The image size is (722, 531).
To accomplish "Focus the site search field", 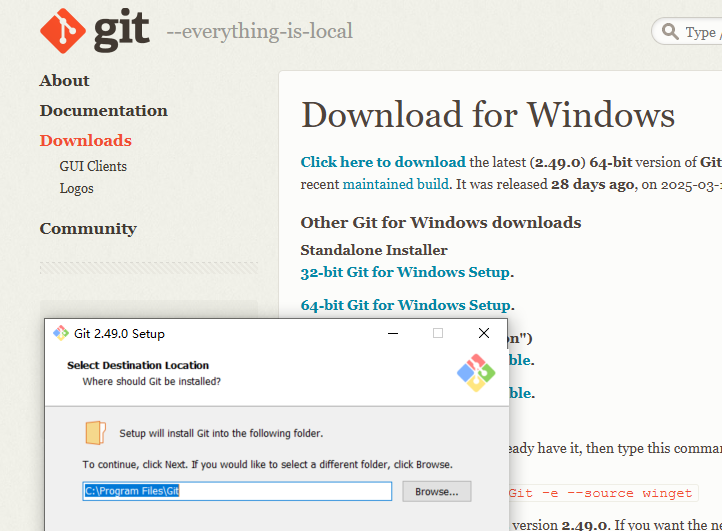I will tap(688, 32).
